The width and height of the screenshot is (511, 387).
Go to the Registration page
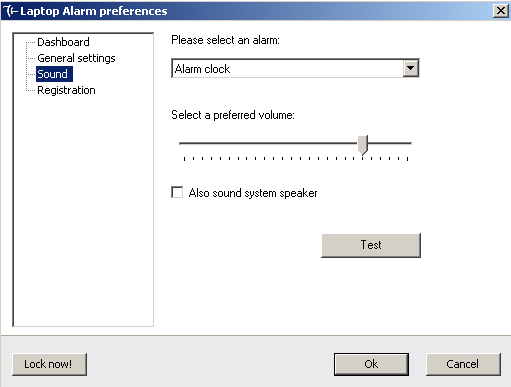(x=66, y=90)
